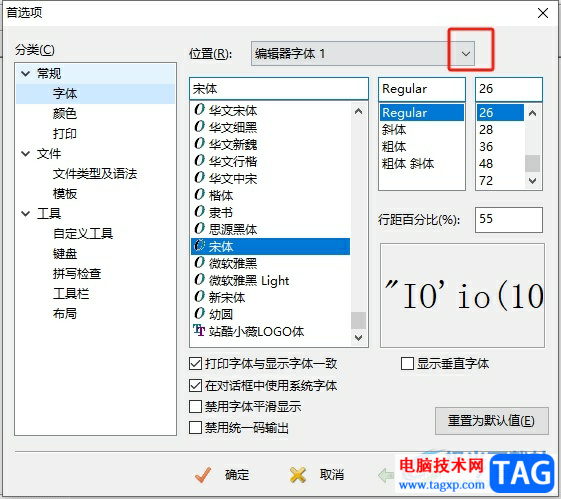
Task: Select 字体 in category tree
Action: (65, 94)
